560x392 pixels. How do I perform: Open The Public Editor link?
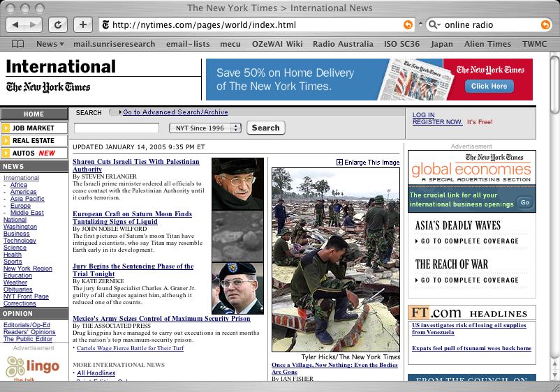[28, 339]
